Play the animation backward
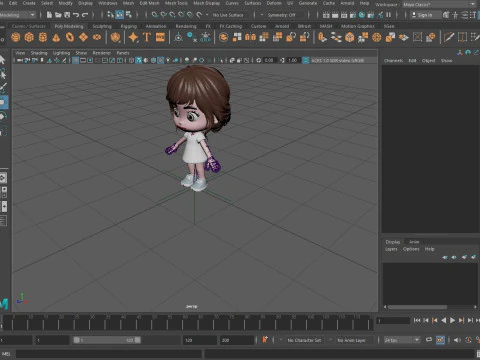The height and width of the screenshot is (360, 480). [444, 320]
